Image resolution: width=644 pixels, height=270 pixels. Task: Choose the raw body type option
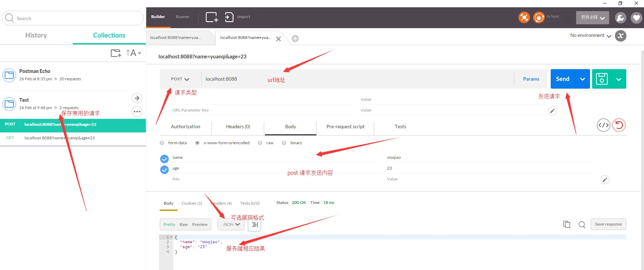point(260,143)
